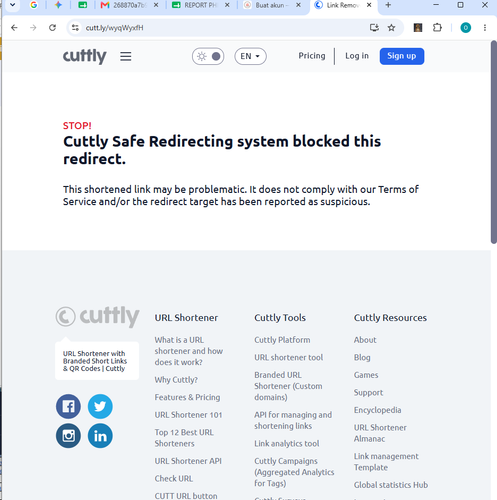Close the Buat akun tab
This screenshot has height=500, width=497.
(x=298, y=5)
